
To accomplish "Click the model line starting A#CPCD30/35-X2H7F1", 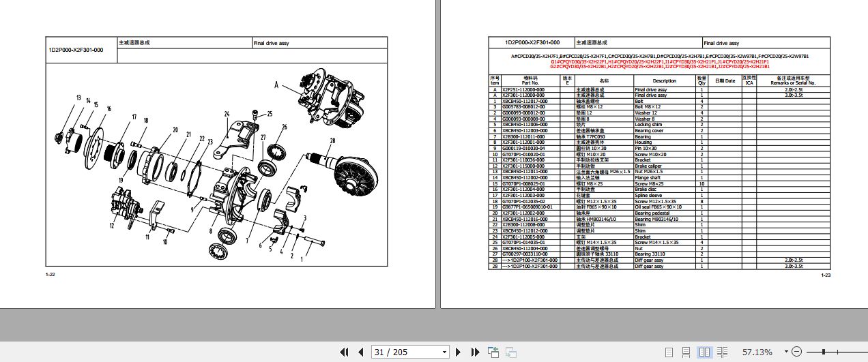I will click(x=660, y=56).
